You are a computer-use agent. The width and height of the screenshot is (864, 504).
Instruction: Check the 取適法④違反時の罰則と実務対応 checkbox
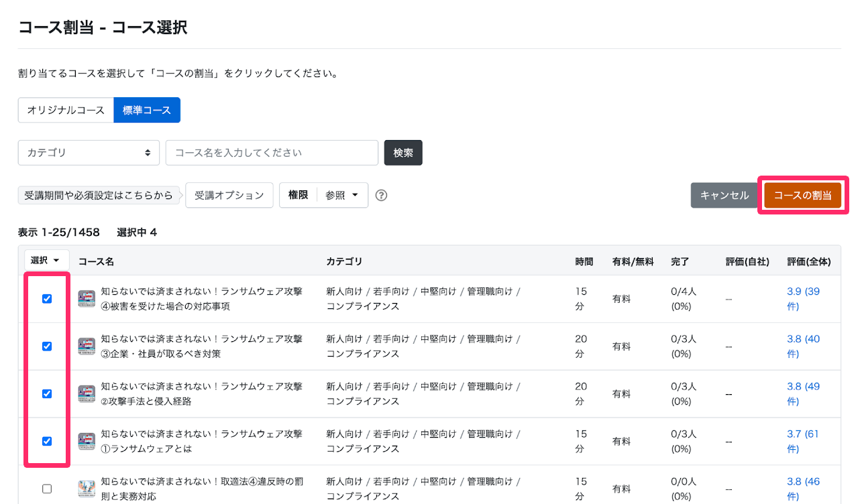tap(47, 489)
